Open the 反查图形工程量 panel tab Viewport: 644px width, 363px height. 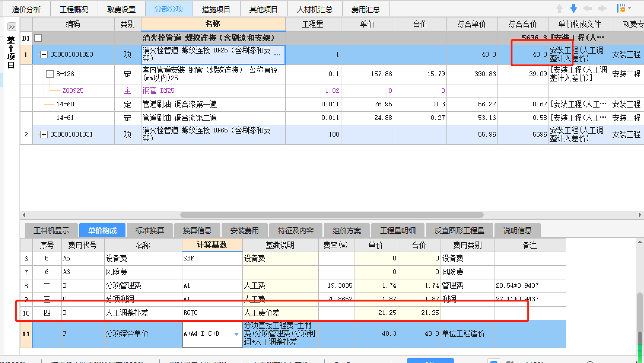tap(459, 231)
